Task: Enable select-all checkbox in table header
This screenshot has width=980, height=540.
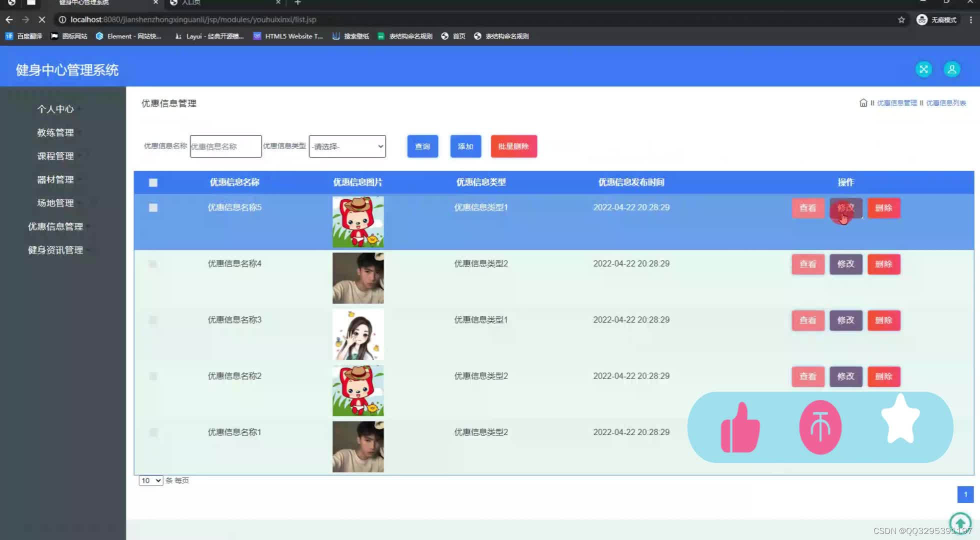Action: point(152,182)
